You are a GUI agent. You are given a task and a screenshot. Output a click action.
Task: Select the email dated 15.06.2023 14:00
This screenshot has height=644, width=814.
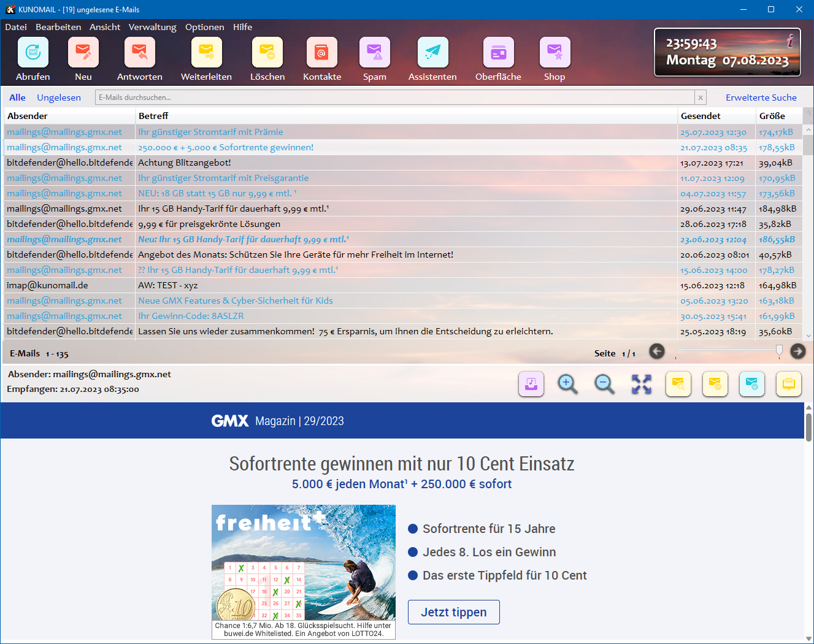(x=404, y=270)
